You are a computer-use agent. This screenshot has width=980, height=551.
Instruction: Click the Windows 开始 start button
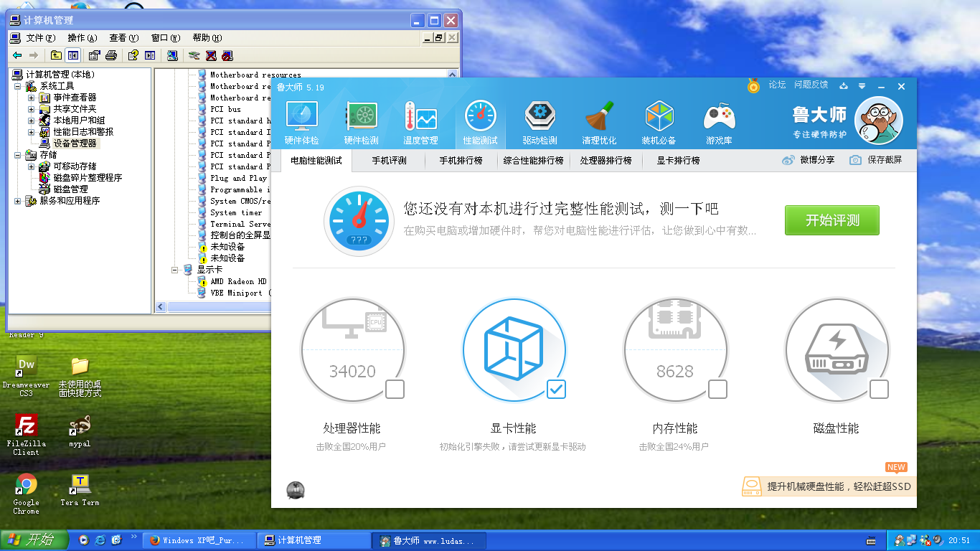34,540
